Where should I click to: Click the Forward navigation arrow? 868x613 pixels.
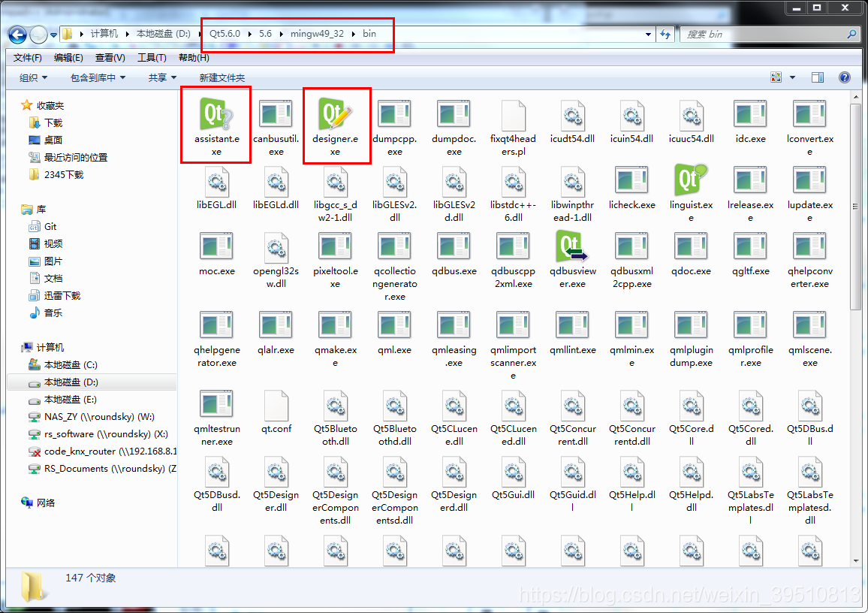38,35
